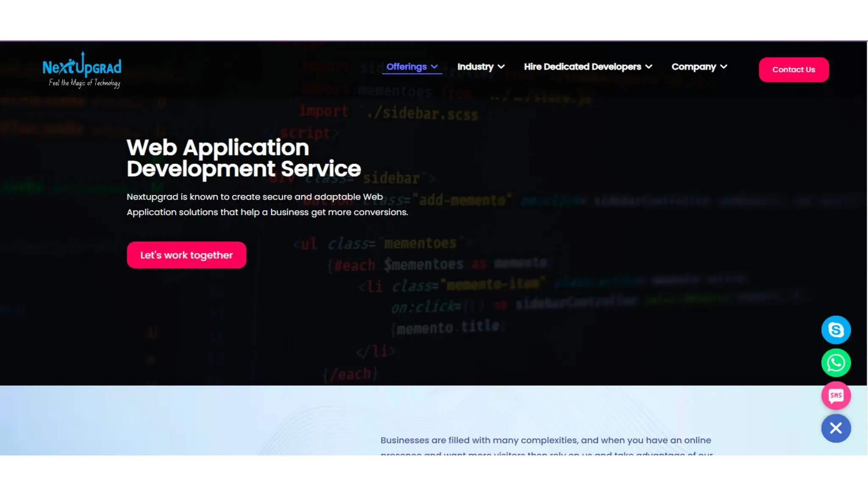Click the blurred sidebar.scss code background
Screen dimensions: 868x488
click(x=422, y=114)
